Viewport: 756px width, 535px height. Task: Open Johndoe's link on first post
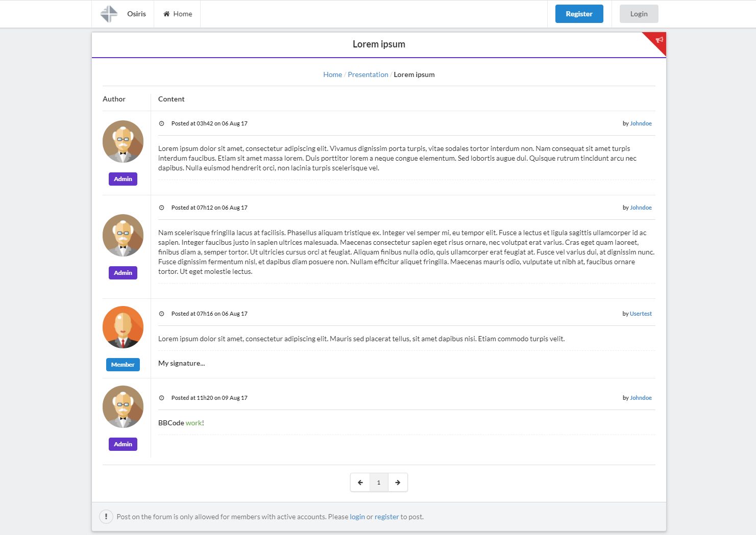tap(641, 123)
